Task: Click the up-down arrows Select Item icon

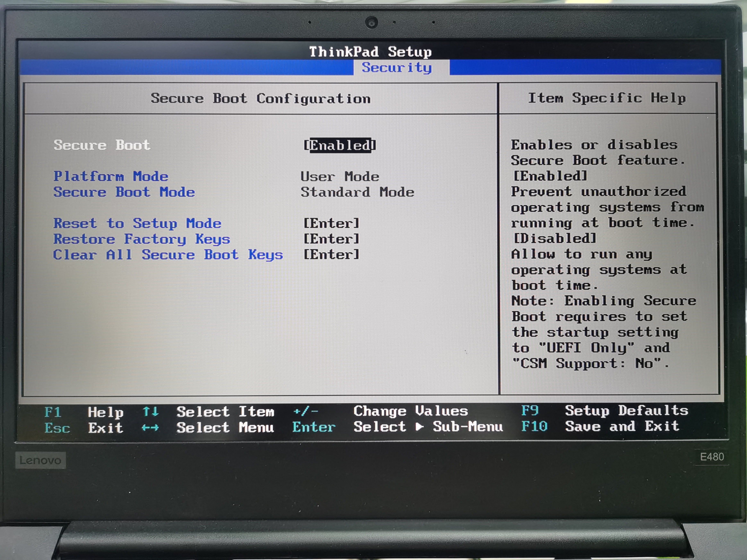Action: tap(150, 412)
